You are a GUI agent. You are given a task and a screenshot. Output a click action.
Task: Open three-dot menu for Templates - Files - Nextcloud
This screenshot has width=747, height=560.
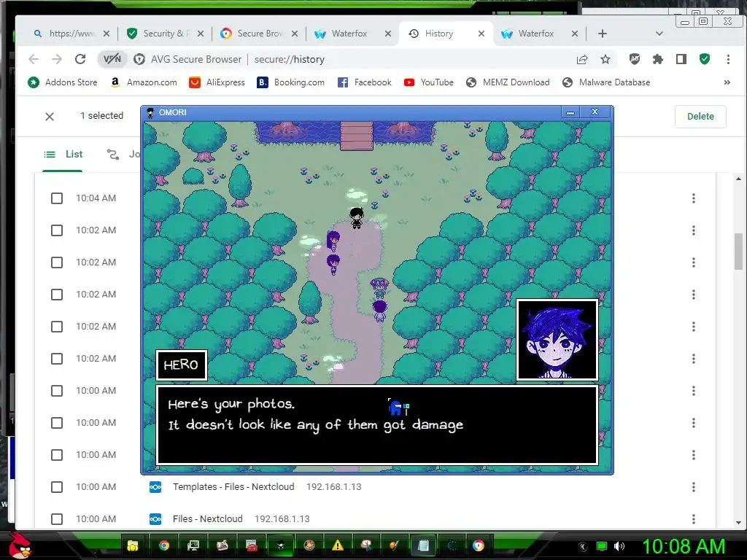click(694, 486)
